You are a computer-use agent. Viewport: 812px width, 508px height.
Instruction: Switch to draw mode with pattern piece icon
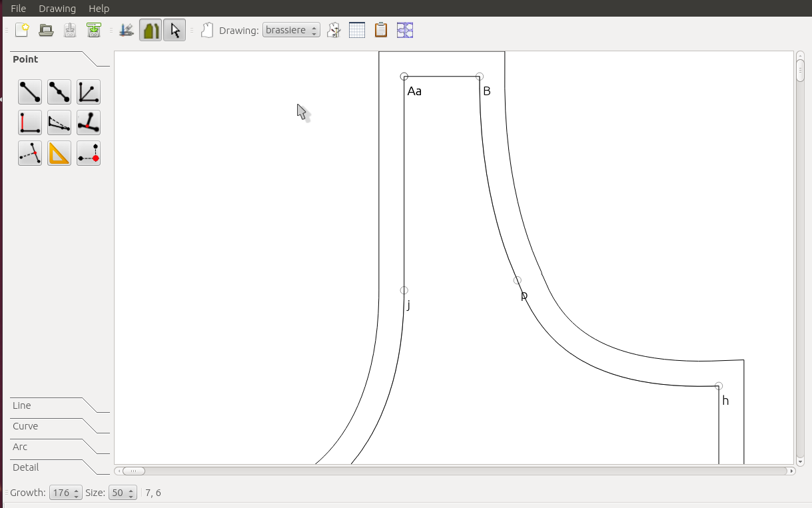coord(150,29)
